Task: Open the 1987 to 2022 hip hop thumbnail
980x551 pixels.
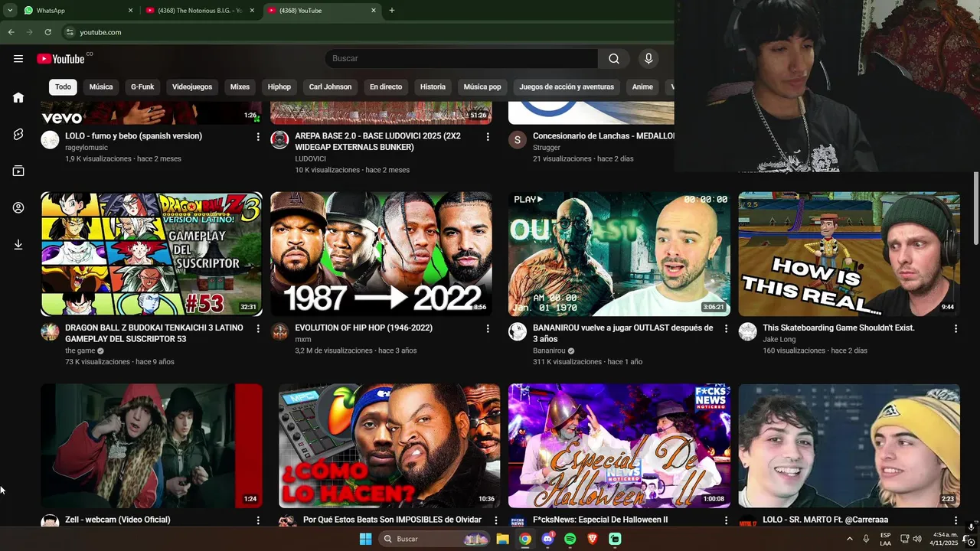Action: point(381,254)
